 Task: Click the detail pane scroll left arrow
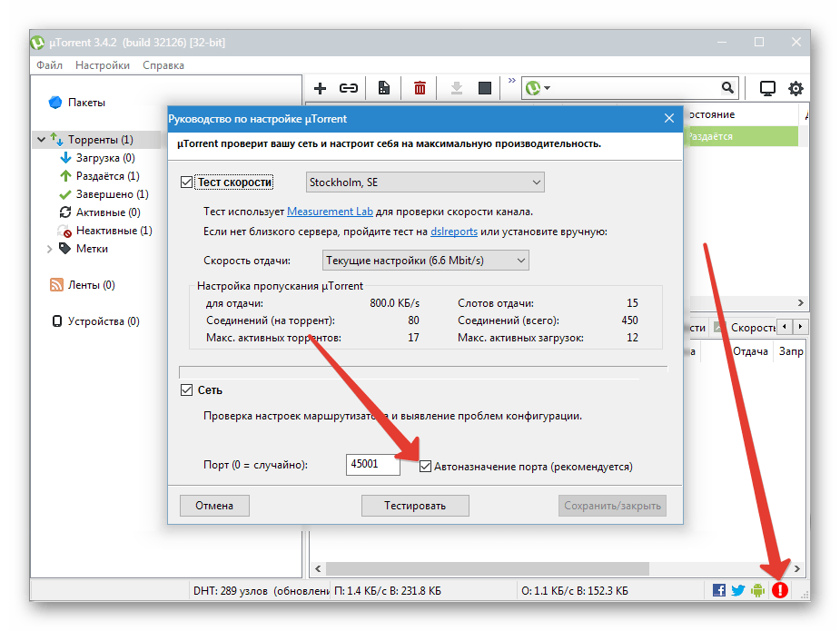tap(785, 326)
